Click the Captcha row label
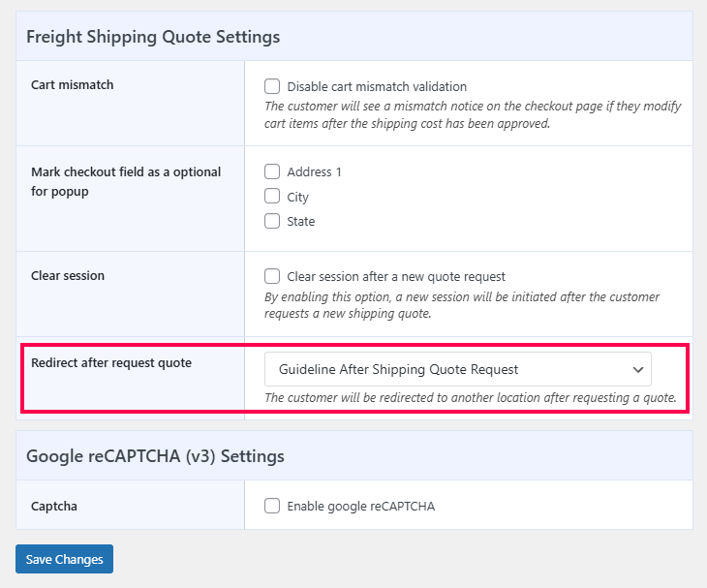 (x=54, y=505)
